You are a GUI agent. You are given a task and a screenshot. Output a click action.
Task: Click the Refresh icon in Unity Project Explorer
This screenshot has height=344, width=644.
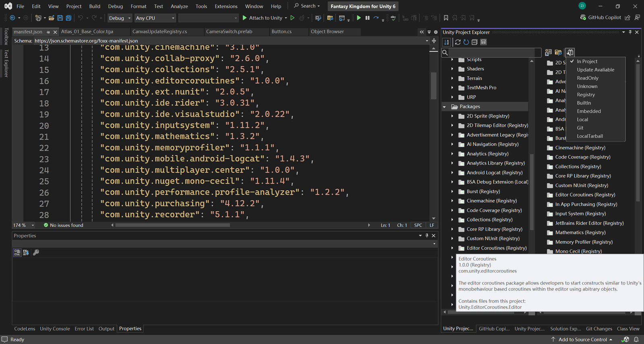pyautogui.click(x=466, y=42)
